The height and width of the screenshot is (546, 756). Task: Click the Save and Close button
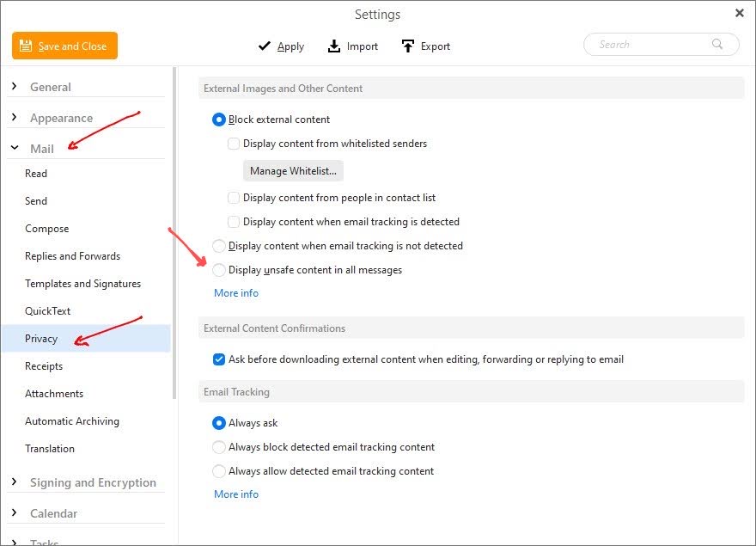click(x=64, y=46)
